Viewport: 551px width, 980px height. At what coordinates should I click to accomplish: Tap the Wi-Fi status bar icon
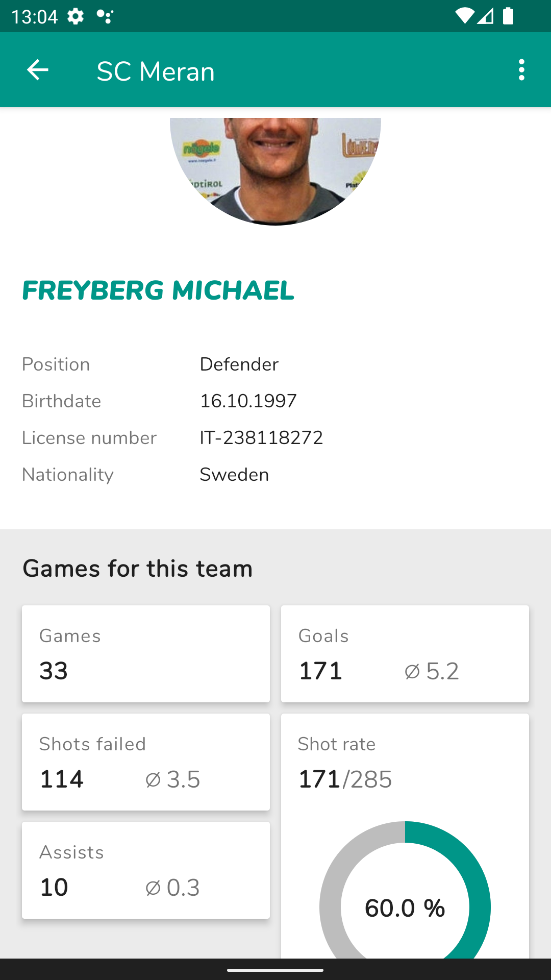(464, 16)
